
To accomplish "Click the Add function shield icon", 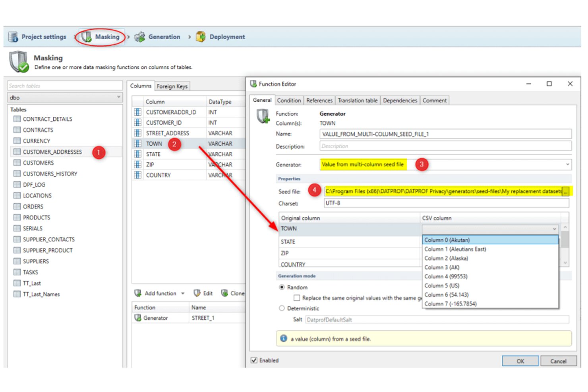I will (x=138, y=293).
